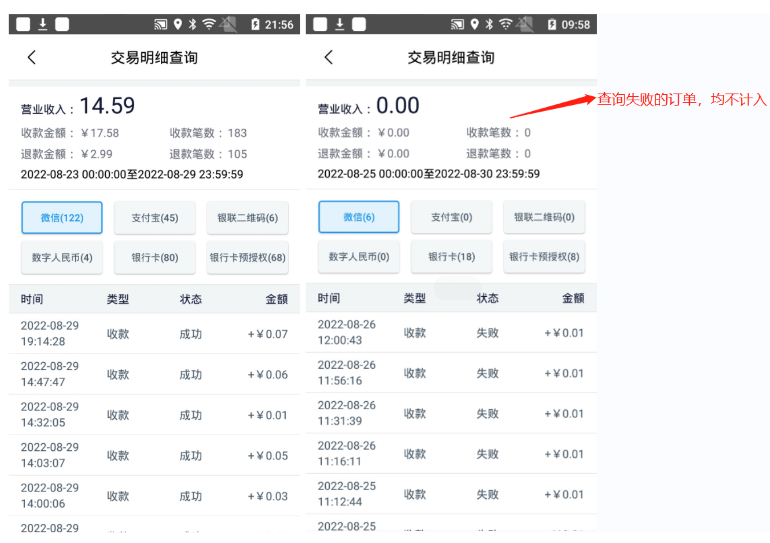Open the failed transaction at 2022-08-26 12:00:43
The height and width of the screenshot is (543, 770).
[x=451, y=332]
